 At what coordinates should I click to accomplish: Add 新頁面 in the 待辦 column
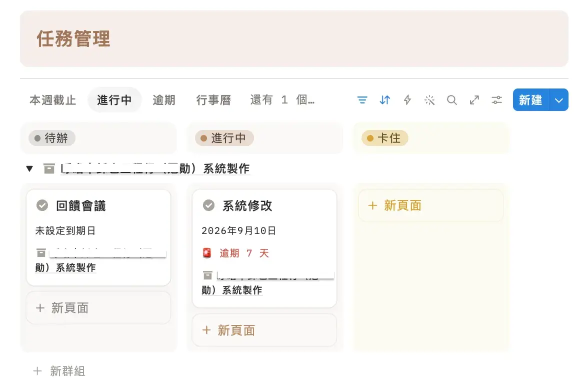(98, 308)
